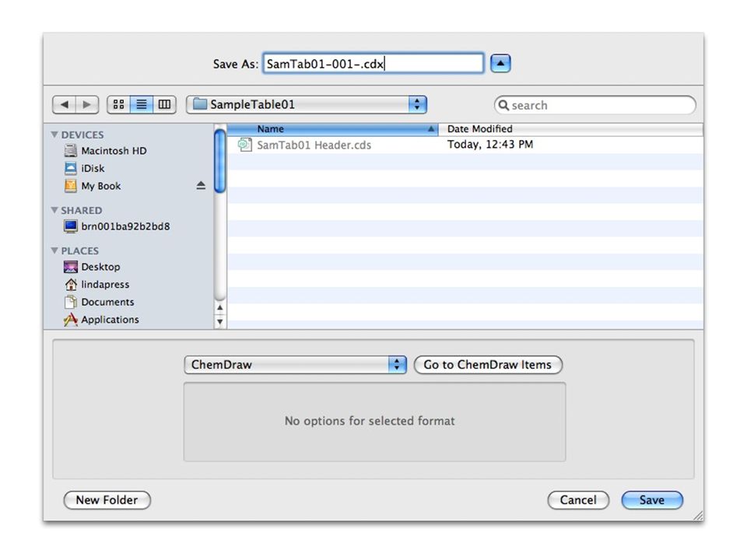Open the ChemDraw format dropdown
Screen dimensions: 747x560
tap(295, 365)
